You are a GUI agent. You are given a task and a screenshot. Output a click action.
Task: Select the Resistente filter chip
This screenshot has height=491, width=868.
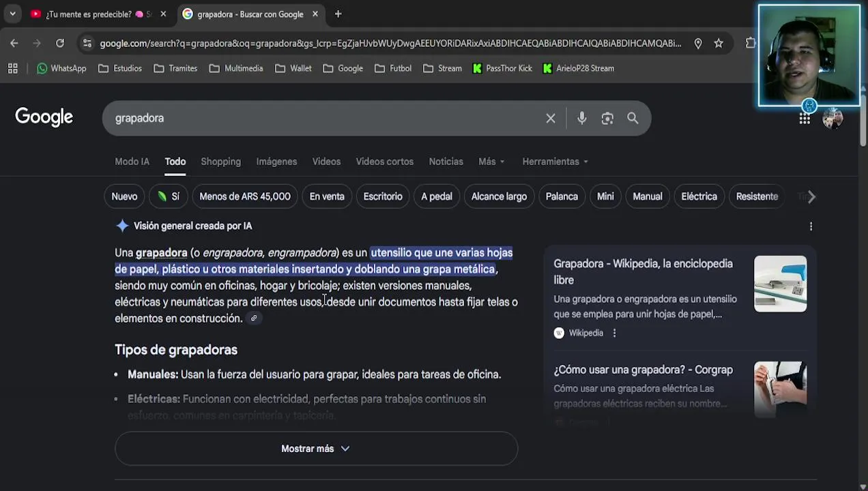click(757, 196)
